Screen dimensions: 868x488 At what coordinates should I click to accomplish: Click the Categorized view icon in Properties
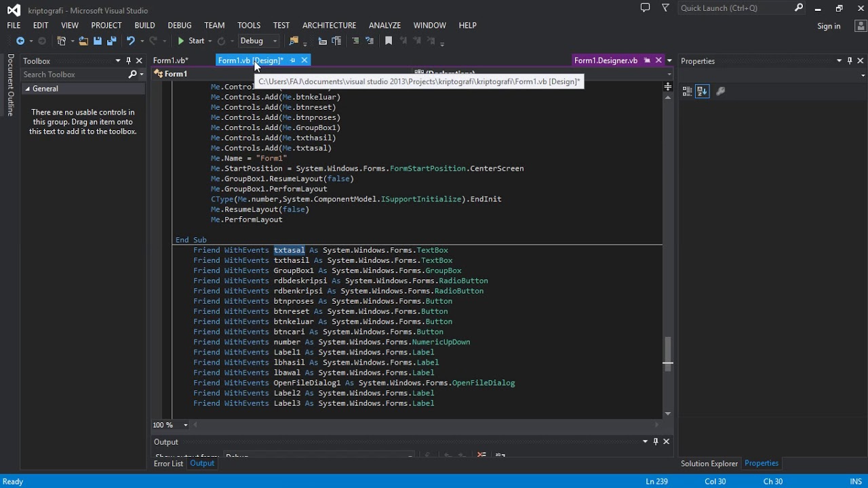tap(687, 91)
